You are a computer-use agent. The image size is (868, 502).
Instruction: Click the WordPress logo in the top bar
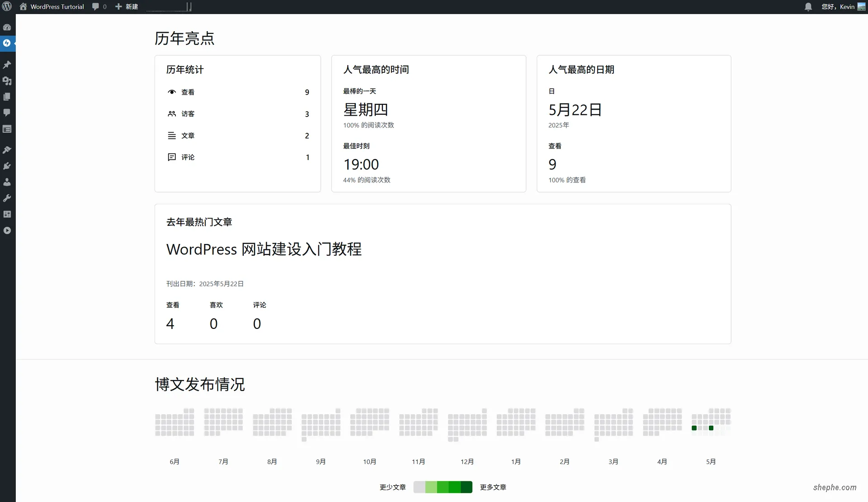[7, 6]
